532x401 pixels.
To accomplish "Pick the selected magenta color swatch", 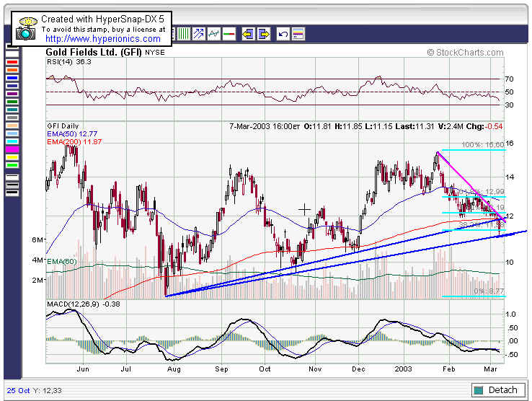I will (x=12, y=149).
